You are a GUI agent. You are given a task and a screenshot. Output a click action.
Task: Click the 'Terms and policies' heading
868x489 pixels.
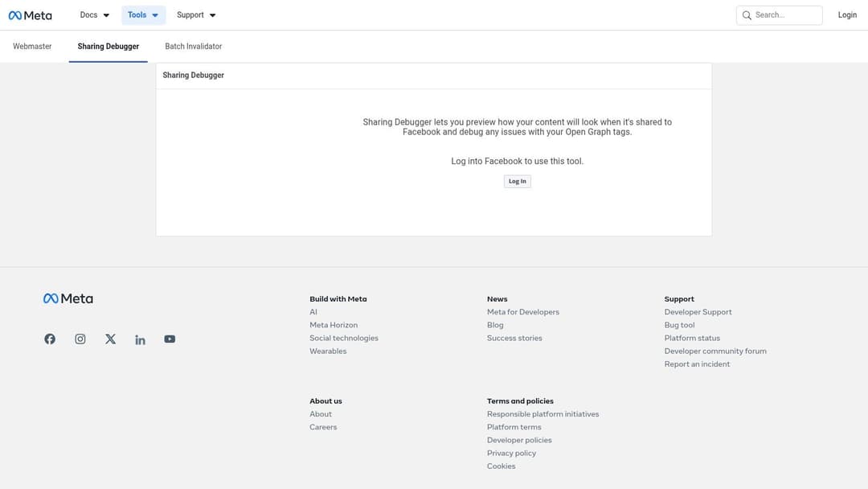click(x=520, y=401)
